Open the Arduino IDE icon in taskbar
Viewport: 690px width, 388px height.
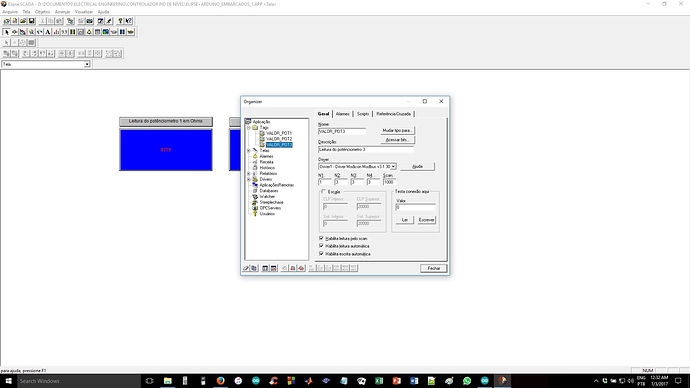[256, 381]
